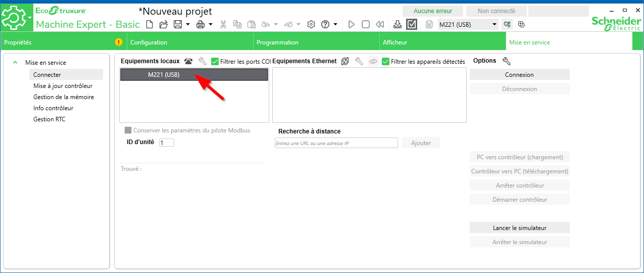Open system settings gear in toolbar
The width and height of the screenshot is (644, 273).
(311, 24)
